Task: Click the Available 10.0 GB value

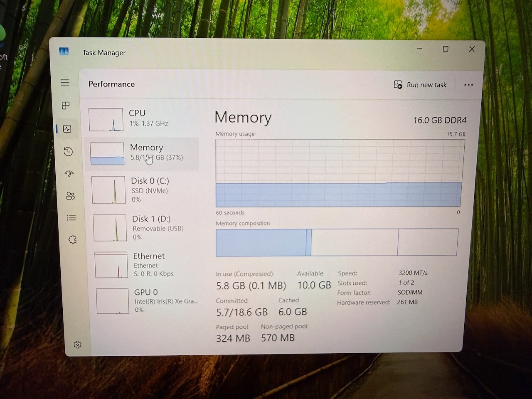Action: click(314, 285)
